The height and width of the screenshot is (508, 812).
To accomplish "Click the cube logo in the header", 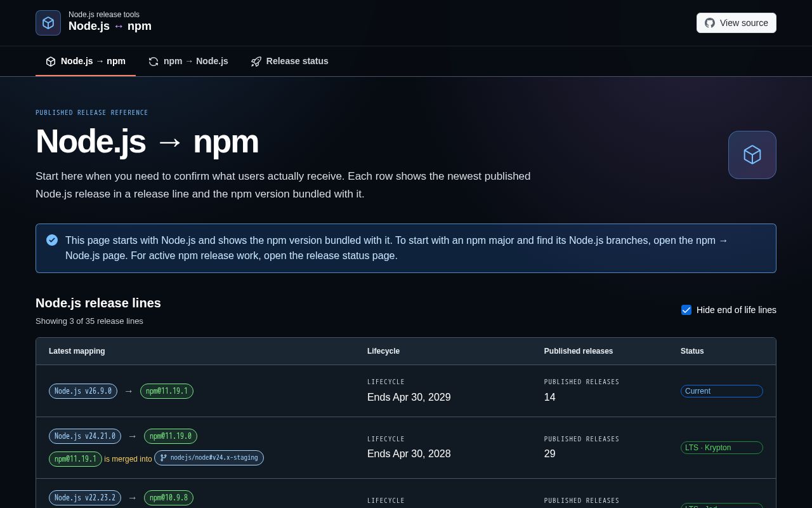I will [x=48, y=23].
